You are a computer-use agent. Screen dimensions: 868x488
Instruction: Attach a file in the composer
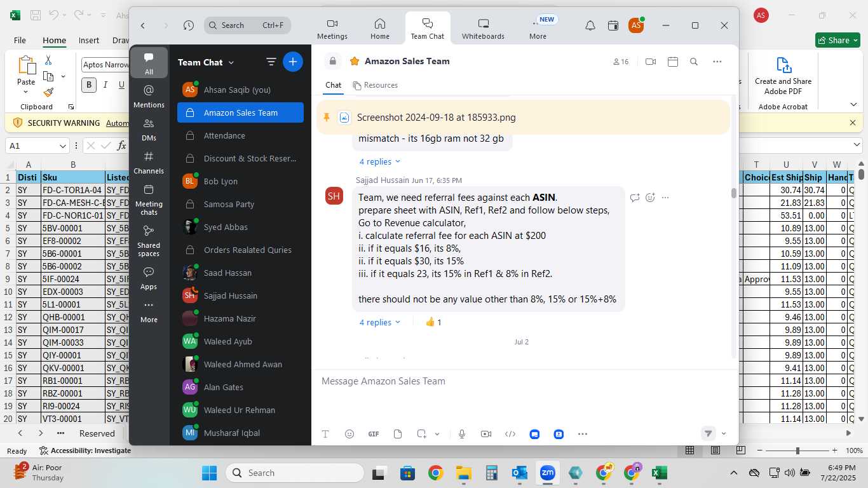pos(398,434)
